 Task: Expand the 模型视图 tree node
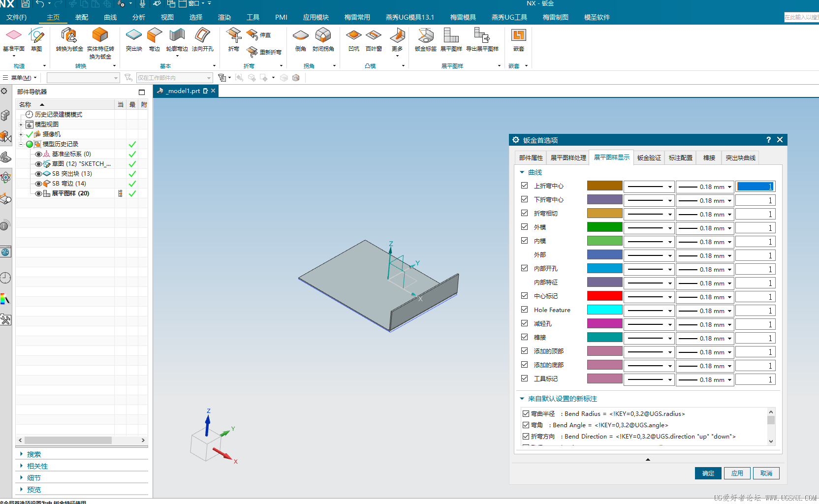point(21,125)
